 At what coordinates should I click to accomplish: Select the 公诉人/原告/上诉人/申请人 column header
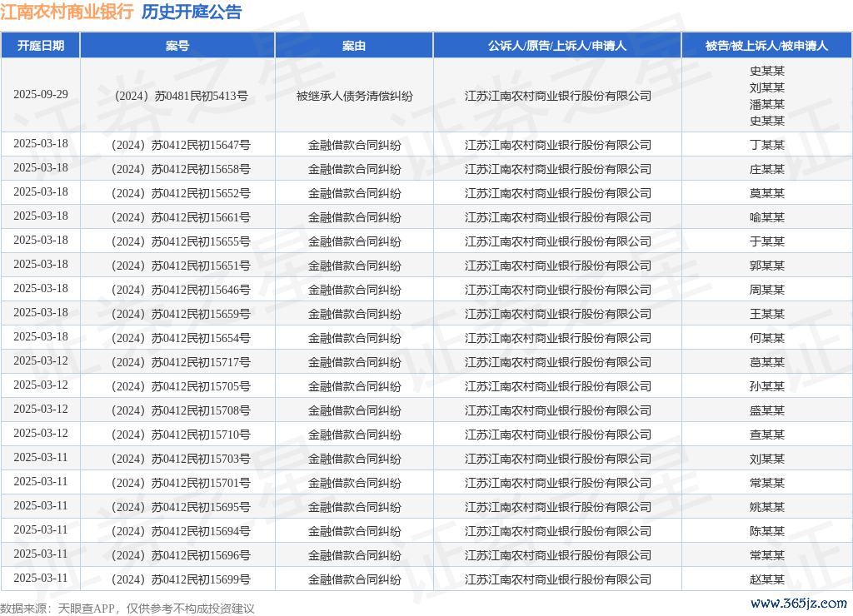(x=557, y=46)
